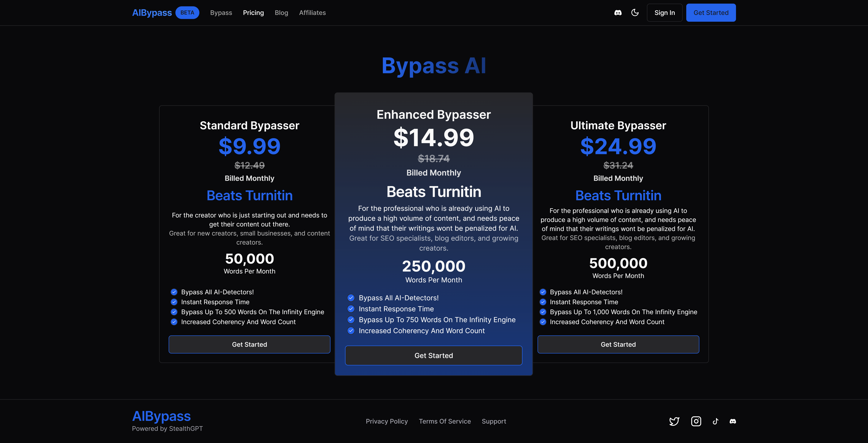
Task: Start the Ultimate Bypasser plan
Action: pos(618,344)
